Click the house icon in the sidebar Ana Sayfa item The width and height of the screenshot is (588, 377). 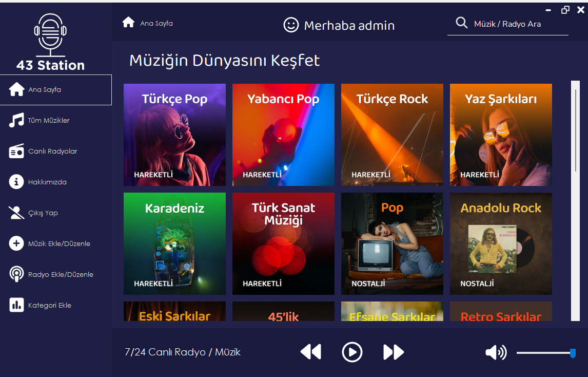[16, 89]
